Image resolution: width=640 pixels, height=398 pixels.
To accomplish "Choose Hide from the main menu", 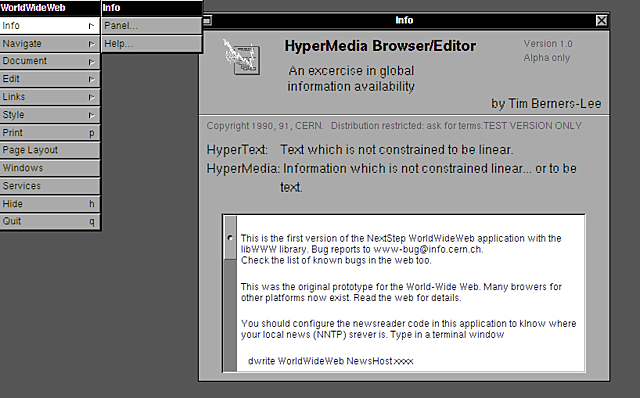I will 50,204.
